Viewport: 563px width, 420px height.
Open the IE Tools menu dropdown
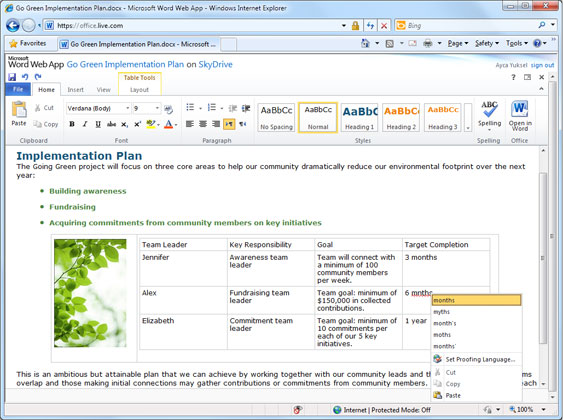click(x=517, y=43)
